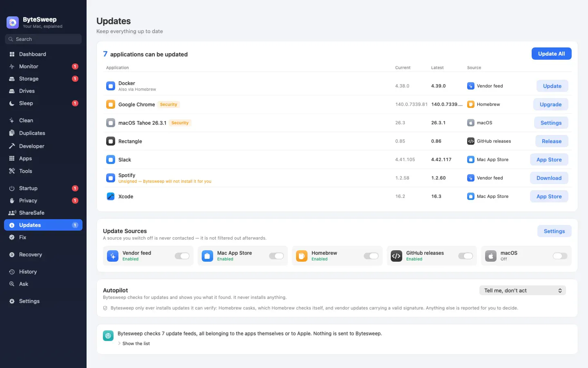588x368 pixels.
Task: Select Duplicates in the sidebar
Action: 43,133
